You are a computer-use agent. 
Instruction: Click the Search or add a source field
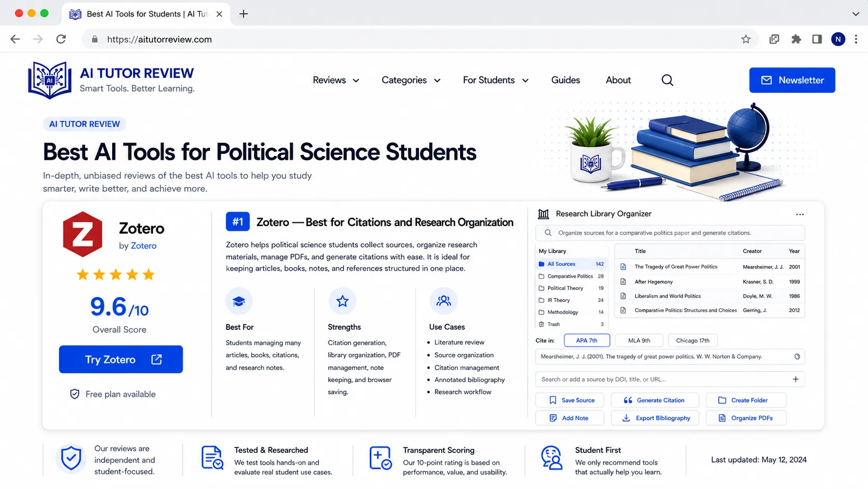point(670,379)
